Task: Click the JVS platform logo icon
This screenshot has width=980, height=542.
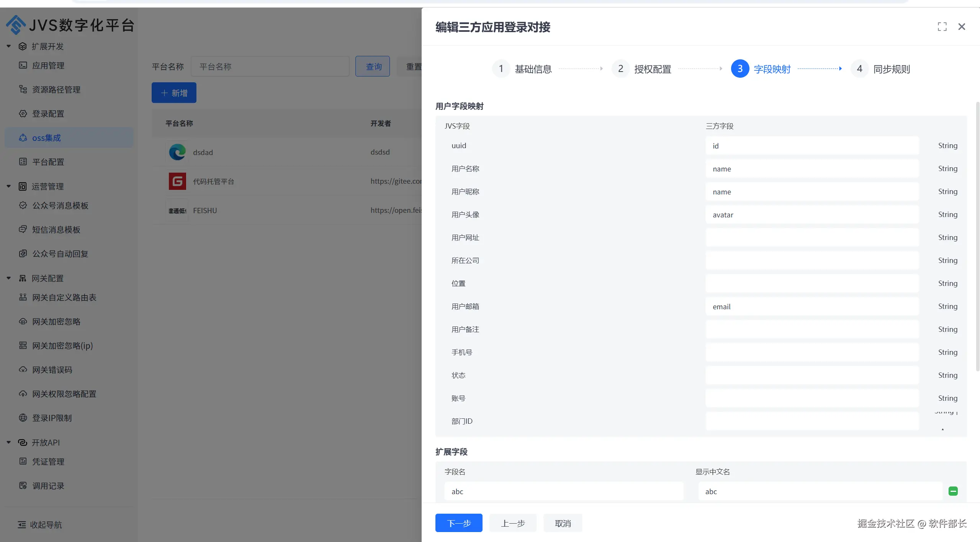Action: point(16,25)
